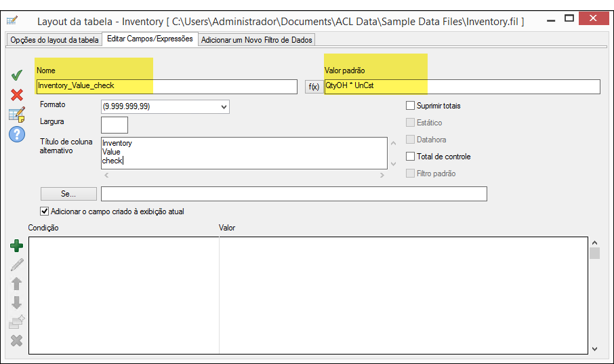Open help with the blue question mark
This screenshot has height=364, width=614.
17,134
